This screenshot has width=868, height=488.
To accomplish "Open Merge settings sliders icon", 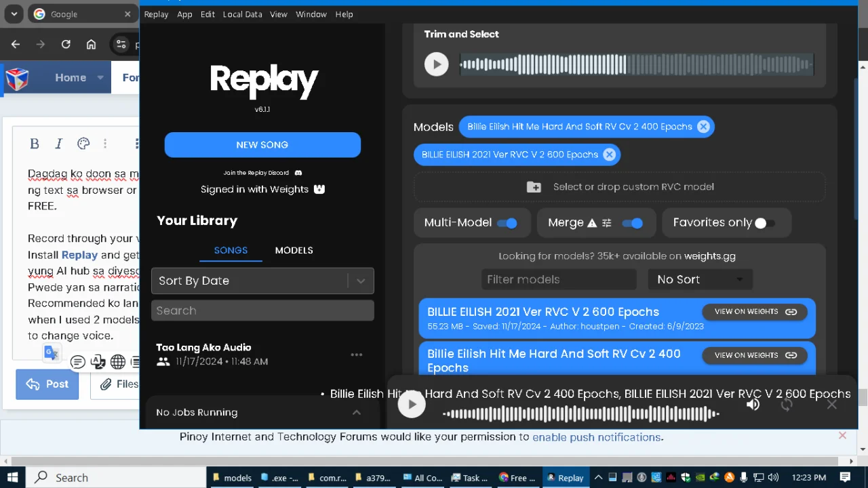I will (607, 223).
